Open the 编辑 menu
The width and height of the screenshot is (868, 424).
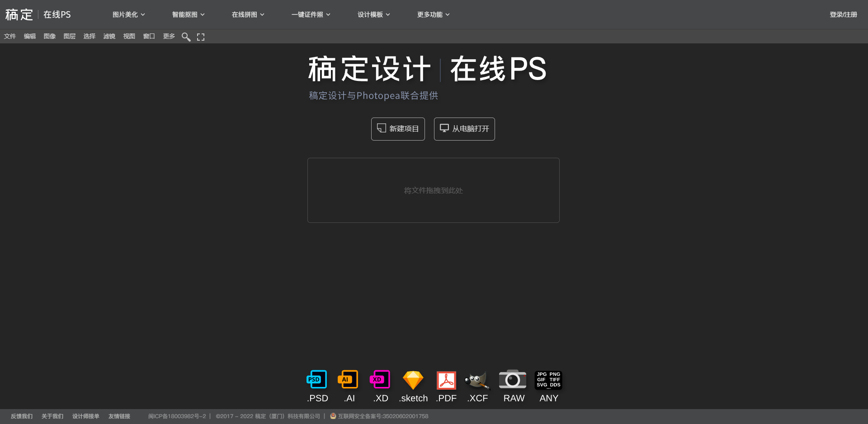tap(30, 36)
